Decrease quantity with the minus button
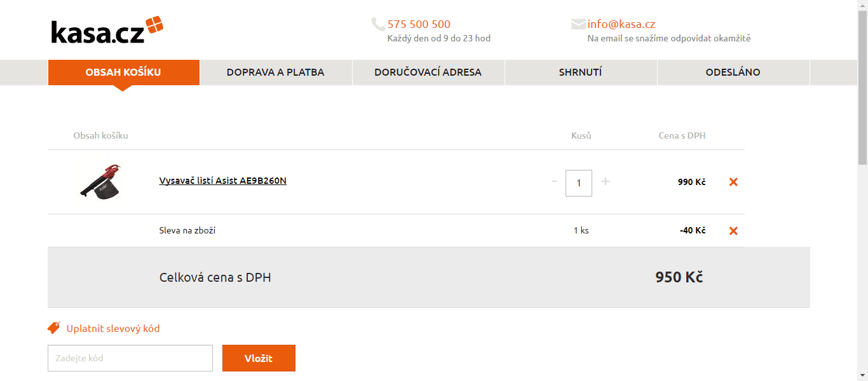Image resolution: width=868 pixels, height=381 pixels. pyautogui.click(x=554, y=182)
